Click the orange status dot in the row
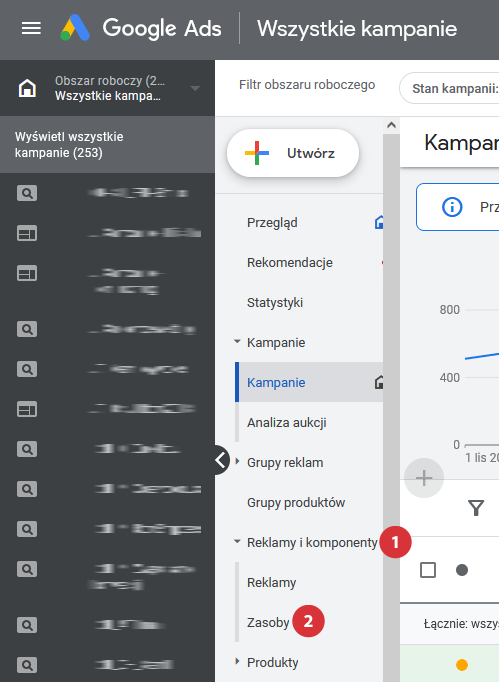 coord(462,665)
